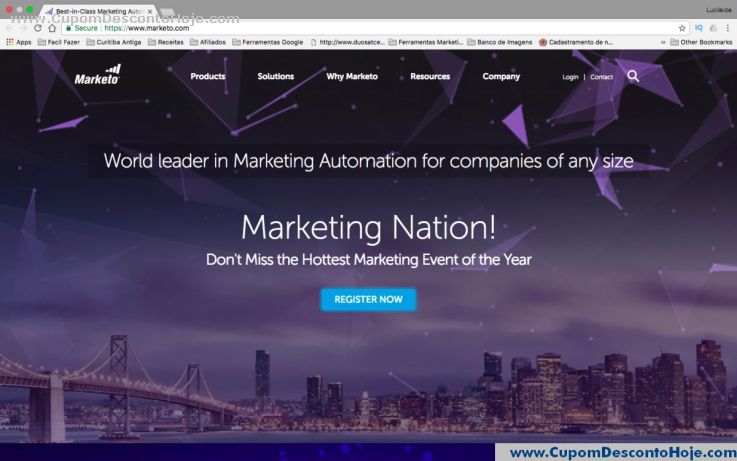
Task: Bookmark this page with the star icon
Action: tap(682, 28)
